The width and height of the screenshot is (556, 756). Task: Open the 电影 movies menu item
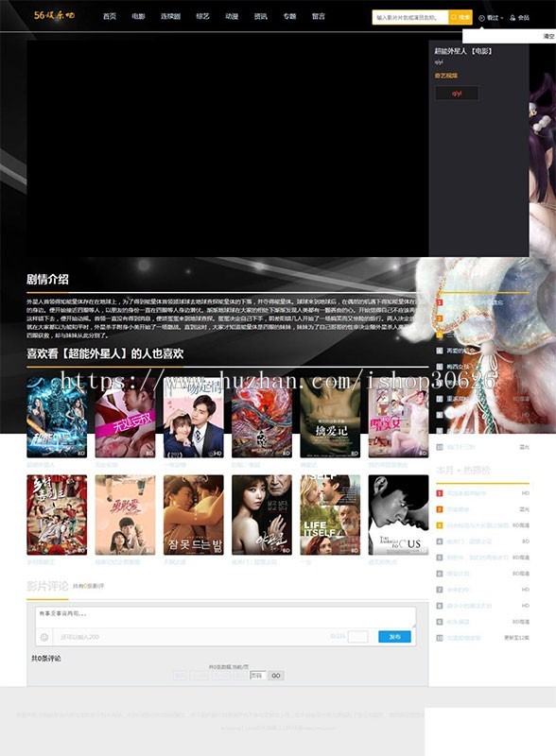pyautogui.click(x=138, y=16)
